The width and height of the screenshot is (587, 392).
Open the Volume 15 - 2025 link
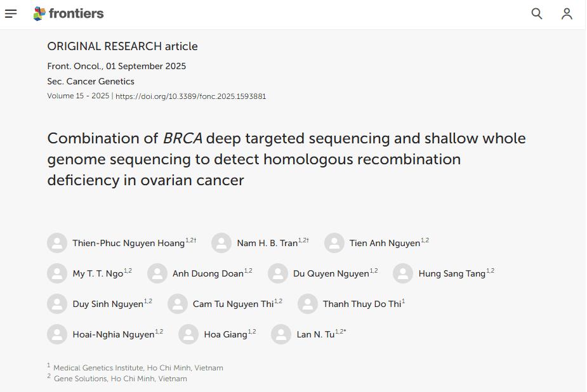[76, 96]
